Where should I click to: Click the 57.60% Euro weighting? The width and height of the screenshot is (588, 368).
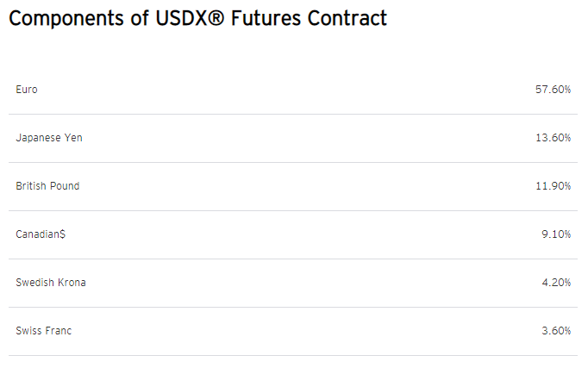553,90
